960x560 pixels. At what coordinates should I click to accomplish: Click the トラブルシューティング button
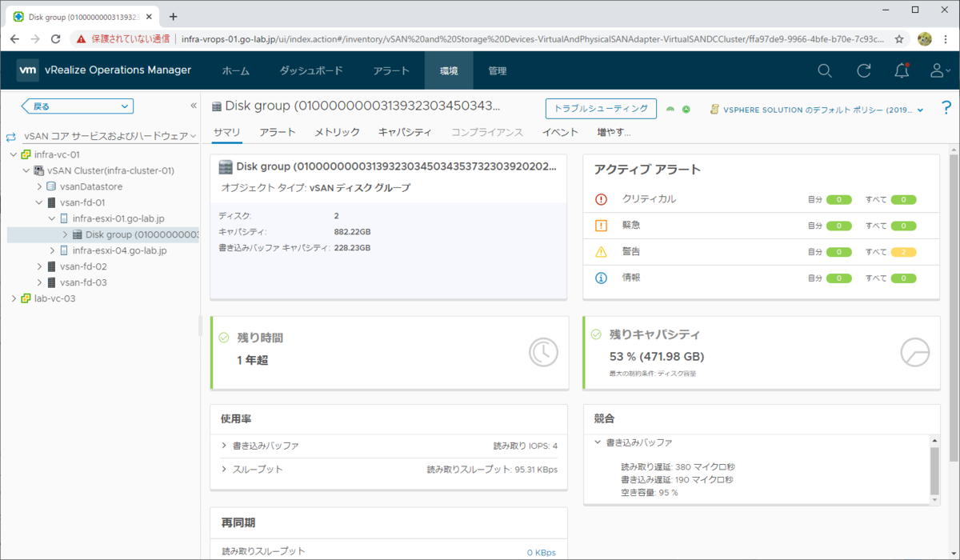(600, 108)
